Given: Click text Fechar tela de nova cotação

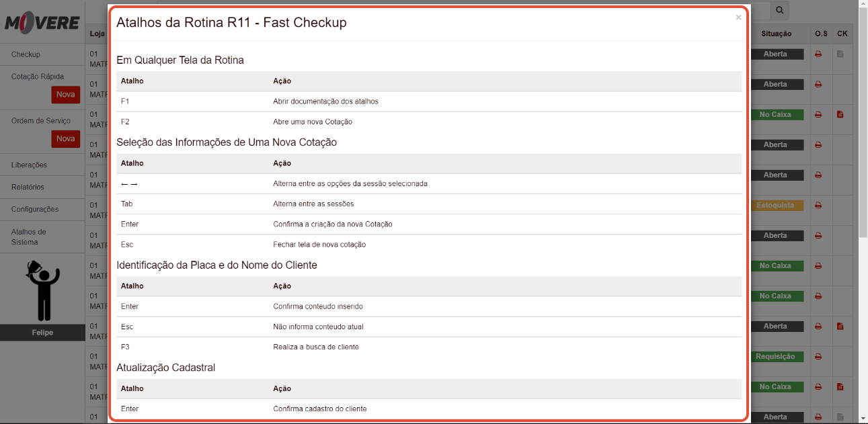Looking at the screenshot, I should 319,245.
